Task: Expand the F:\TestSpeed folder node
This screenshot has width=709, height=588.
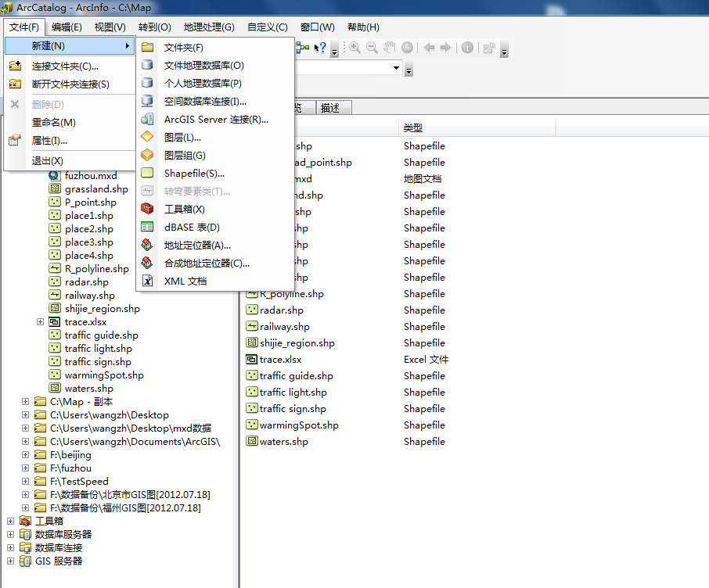Action: 25,482
